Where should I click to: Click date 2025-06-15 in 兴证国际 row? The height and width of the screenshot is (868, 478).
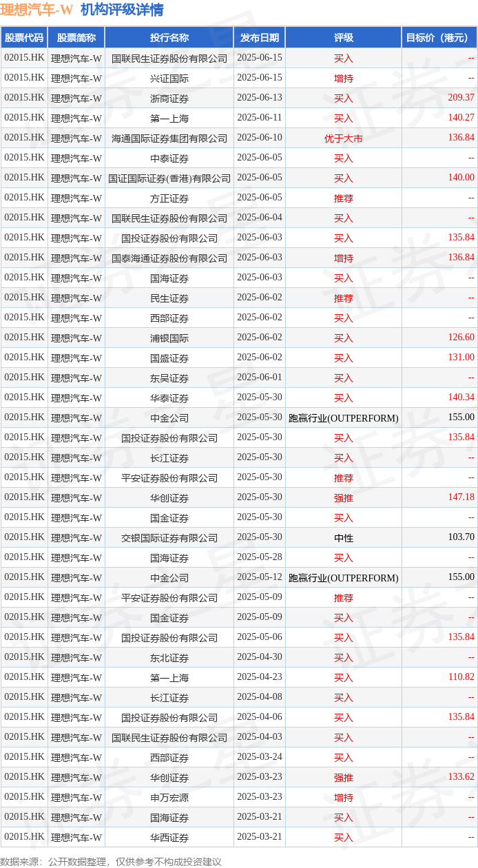click(x=260, y=78)
